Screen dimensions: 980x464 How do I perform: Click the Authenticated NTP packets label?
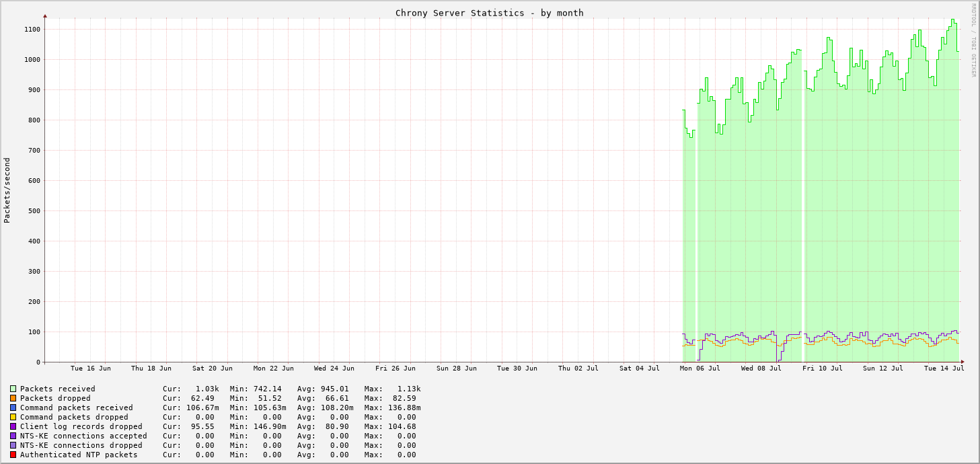click(x=79, y=455)
